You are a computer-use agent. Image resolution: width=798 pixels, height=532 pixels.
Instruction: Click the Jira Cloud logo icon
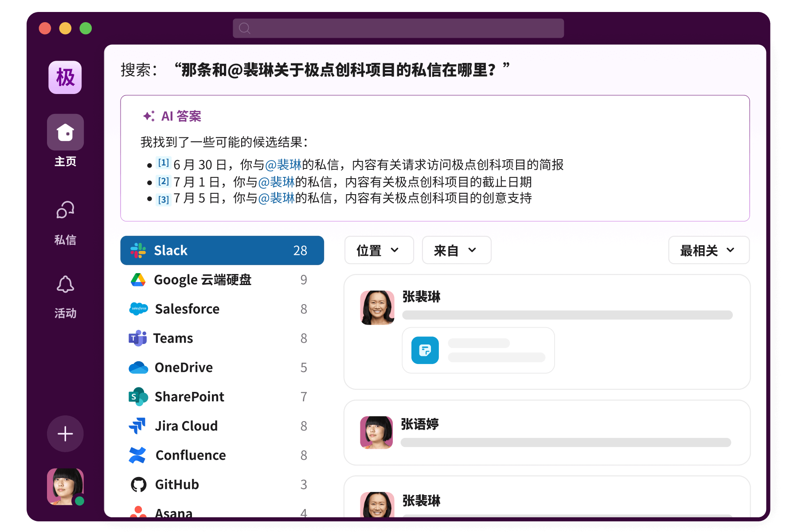click(x=137, y=426)
